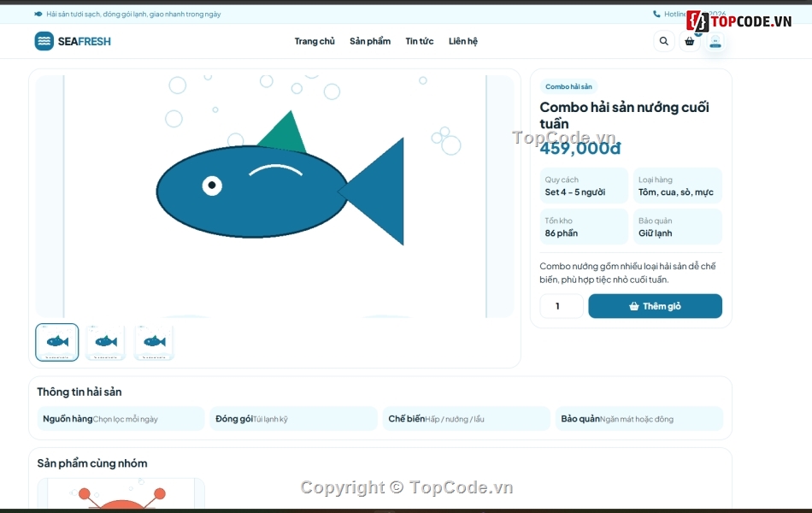Click the Tồn kho 86 phần box

(x=584, y=227)
